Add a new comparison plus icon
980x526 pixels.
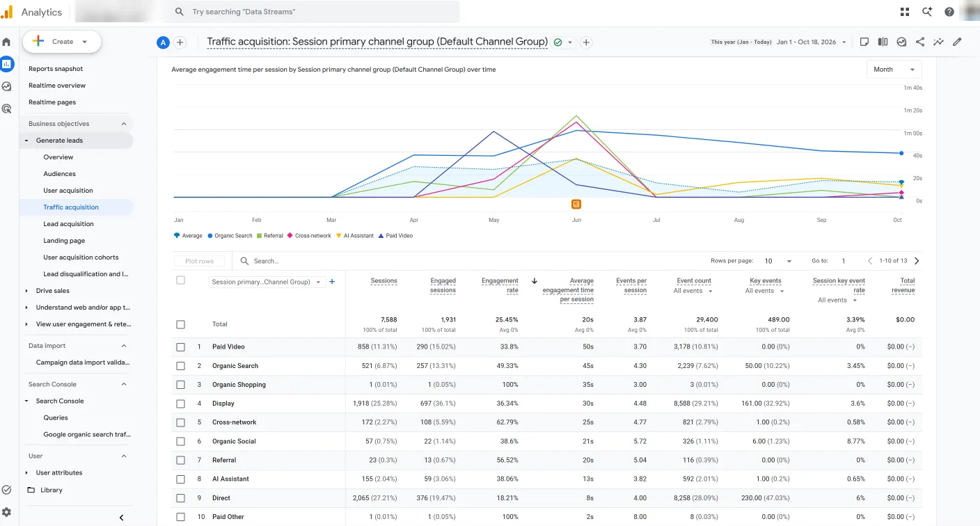coord(180,42)
